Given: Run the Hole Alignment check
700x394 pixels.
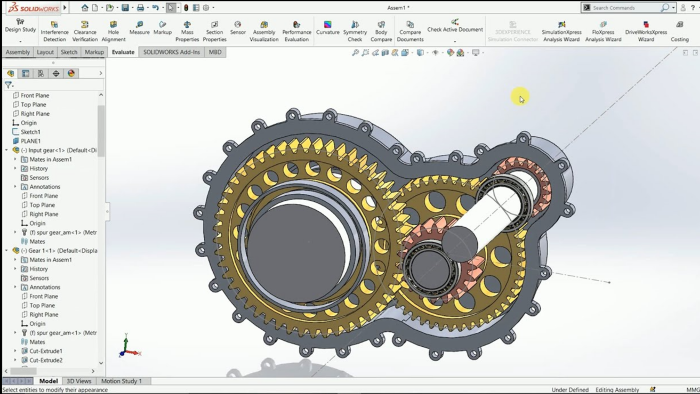Looking at the screenshot, I should click(113, 31).
